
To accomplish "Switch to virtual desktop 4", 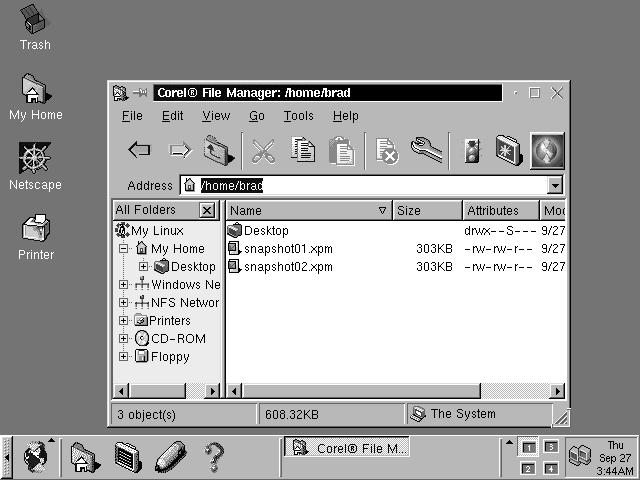I will (x=551, y=468).
